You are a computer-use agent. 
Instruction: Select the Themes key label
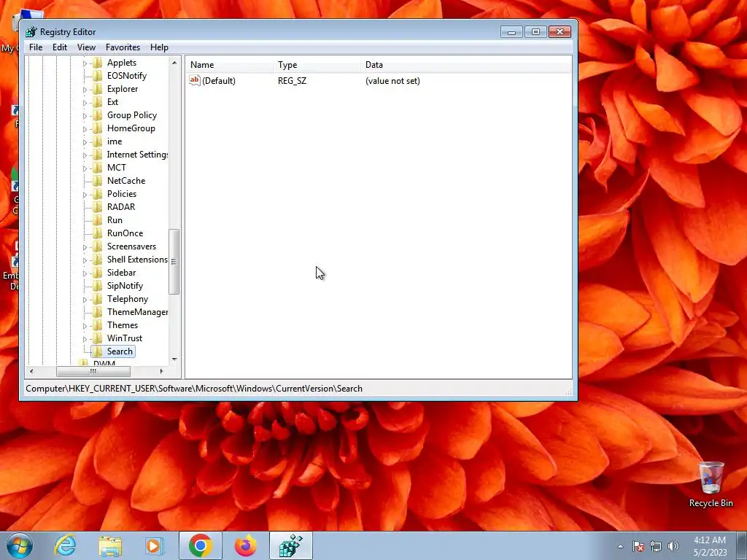pyautogui.click(x=123, y=324)
